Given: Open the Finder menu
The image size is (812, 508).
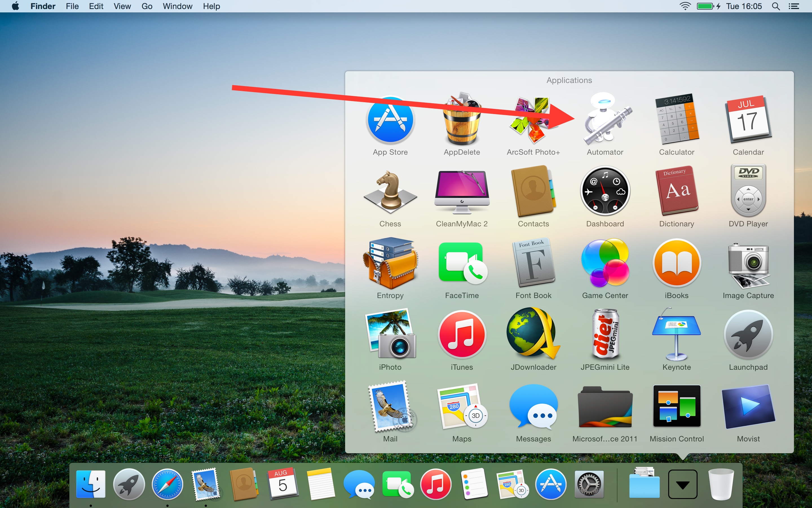Looking at the screenshot, I should coord(43,6).
